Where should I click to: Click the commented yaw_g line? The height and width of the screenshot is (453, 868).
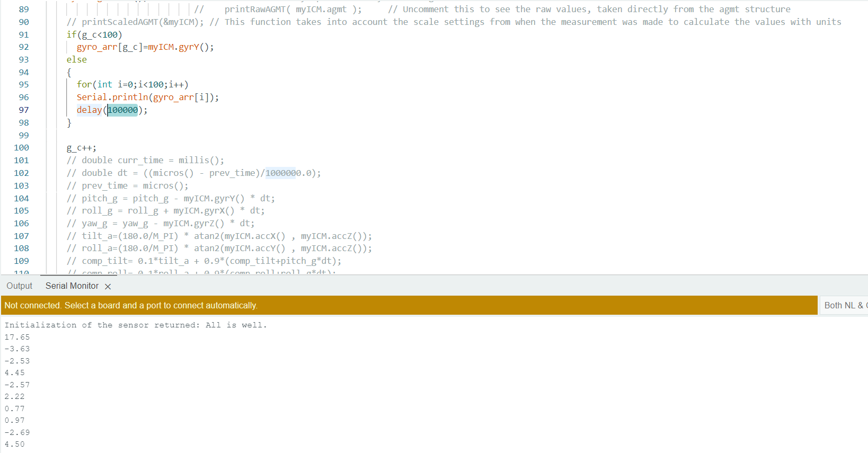[x=161, y=224]
